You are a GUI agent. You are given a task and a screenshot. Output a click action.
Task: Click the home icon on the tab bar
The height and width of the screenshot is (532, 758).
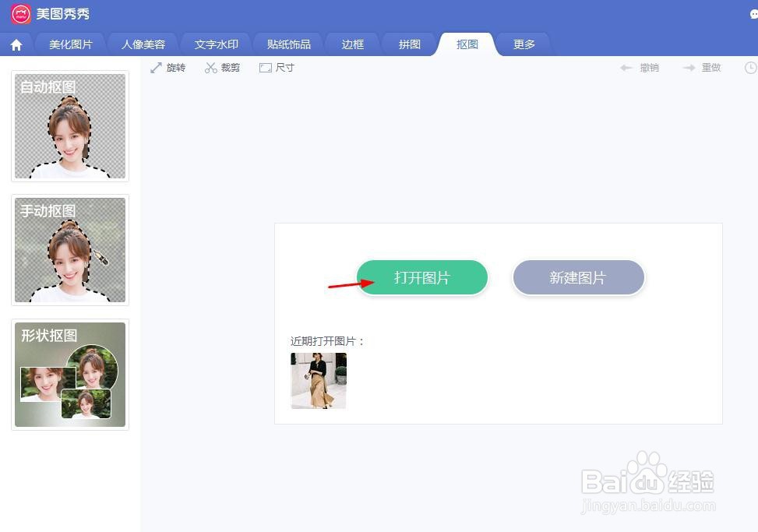click(x=16, y=44)
